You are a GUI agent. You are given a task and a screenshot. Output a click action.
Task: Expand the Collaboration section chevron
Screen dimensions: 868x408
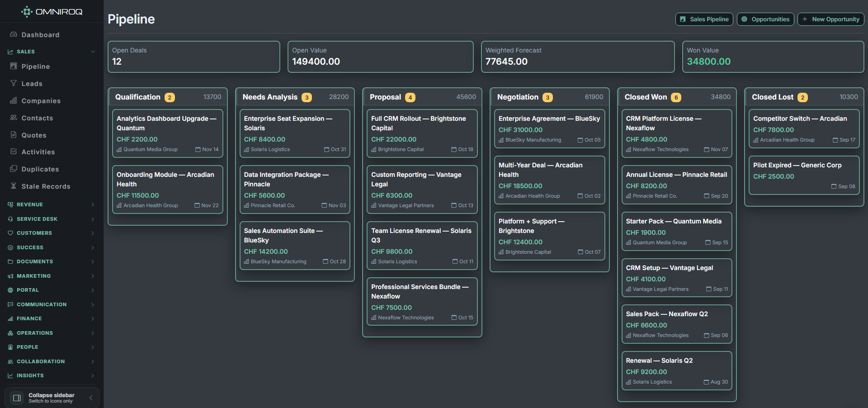(93, 361)
